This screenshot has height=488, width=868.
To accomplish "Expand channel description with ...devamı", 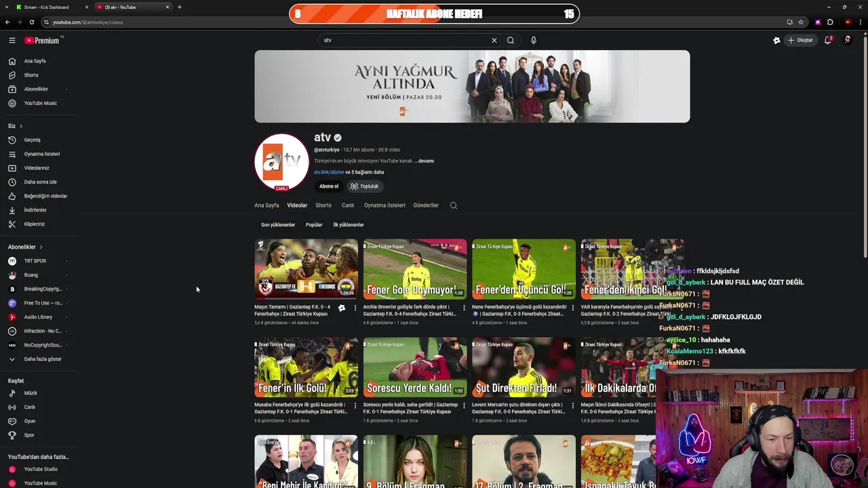I will [x=425, y=161].
